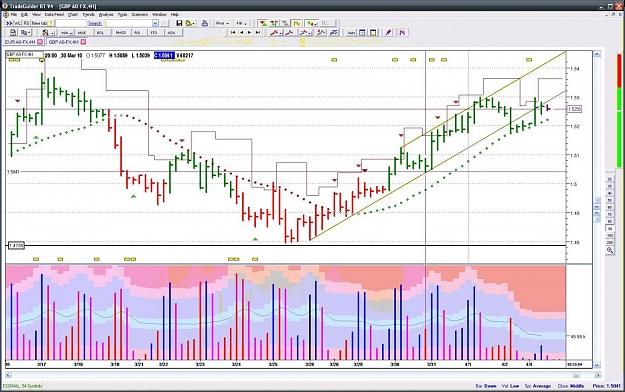
Task: Jump to the first bar
Action: (233, 33)
